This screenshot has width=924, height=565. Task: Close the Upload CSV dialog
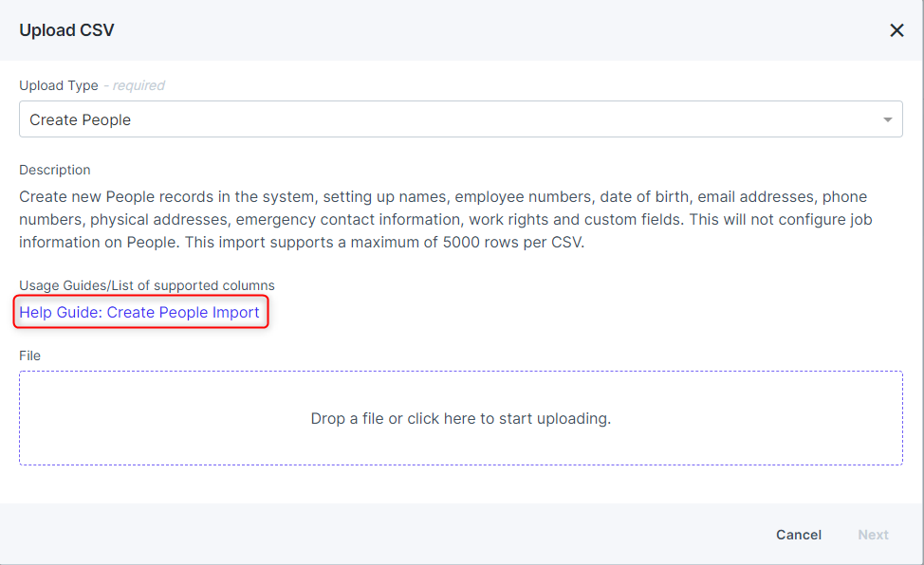pos(896,29)
